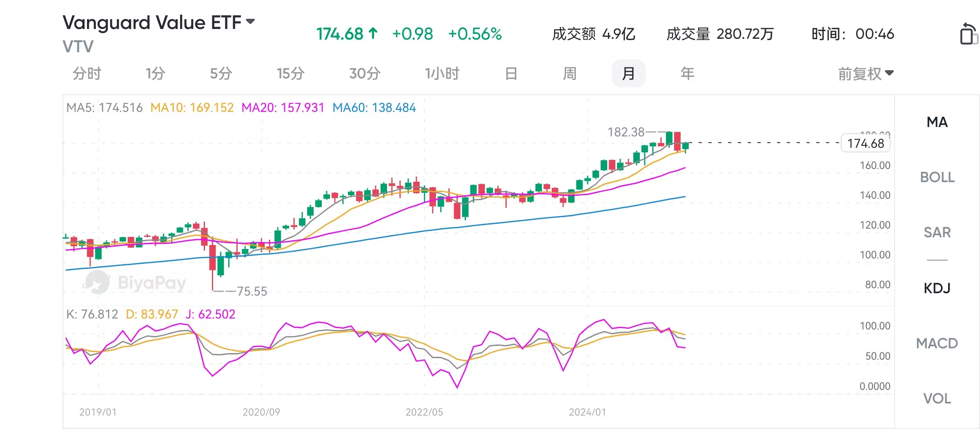Select the 5分 interval

click(x=221, y=74)
